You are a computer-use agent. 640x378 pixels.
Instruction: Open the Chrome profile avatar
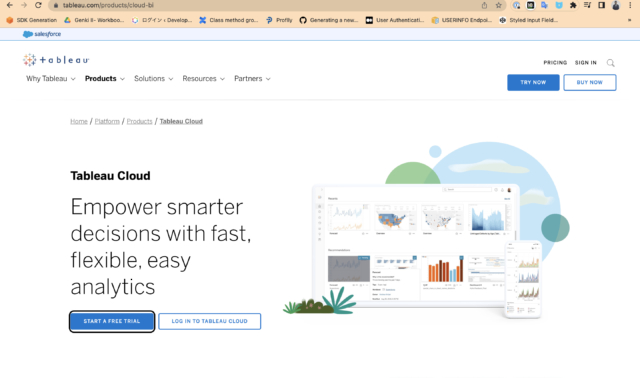coord(616,5)
